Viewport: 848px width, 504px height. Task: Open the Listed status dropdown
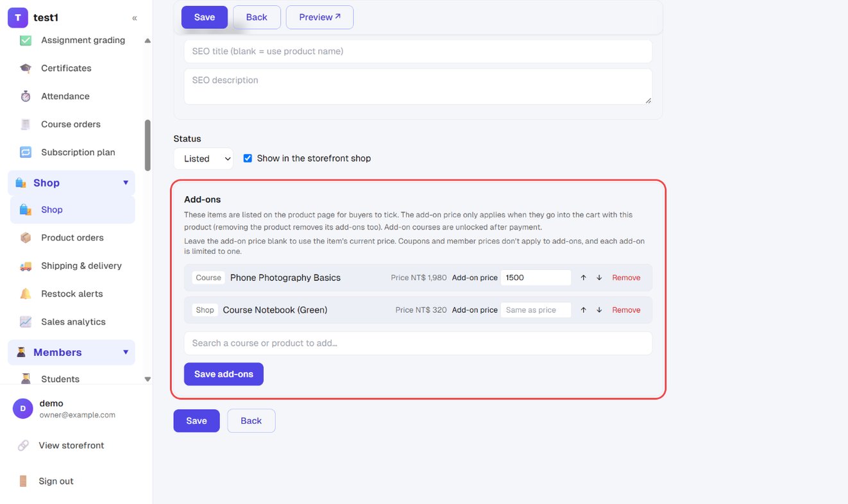coord(203,158)
